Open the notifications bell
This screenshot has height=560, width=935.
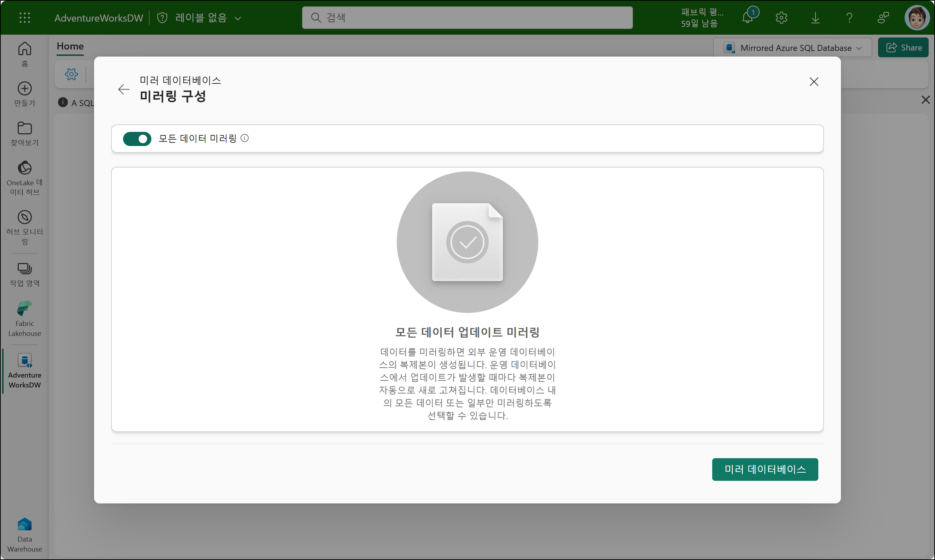(x=747, y=18)
